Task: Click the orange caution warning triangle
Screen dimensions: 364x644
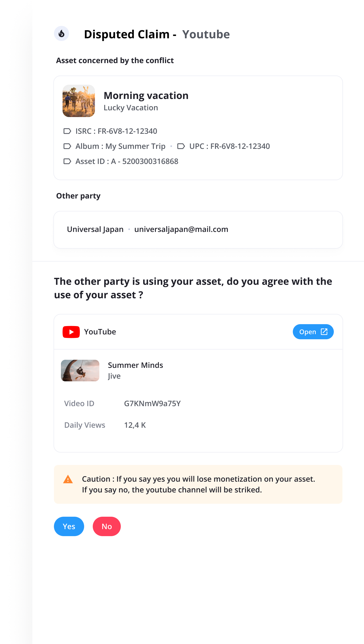Action: click(68, 479)
